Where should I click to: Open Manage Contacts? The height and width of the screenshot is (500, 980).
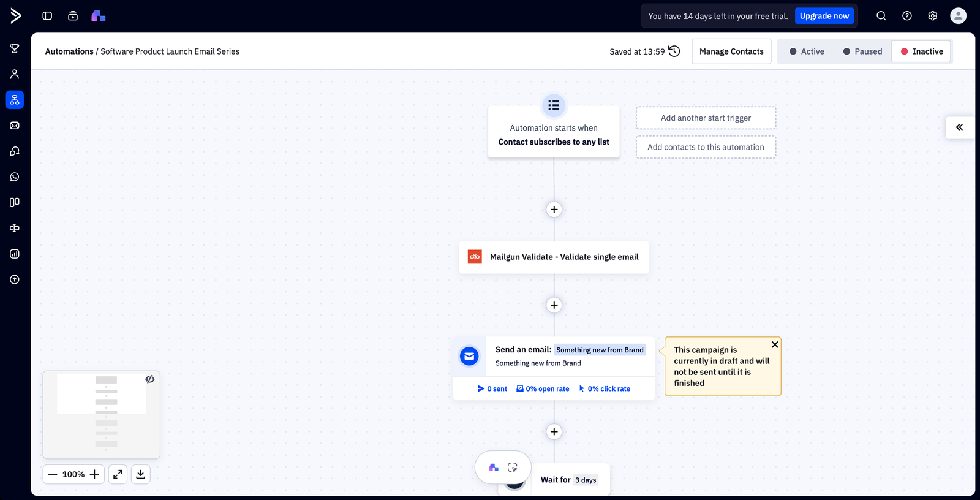pos(731,51)
